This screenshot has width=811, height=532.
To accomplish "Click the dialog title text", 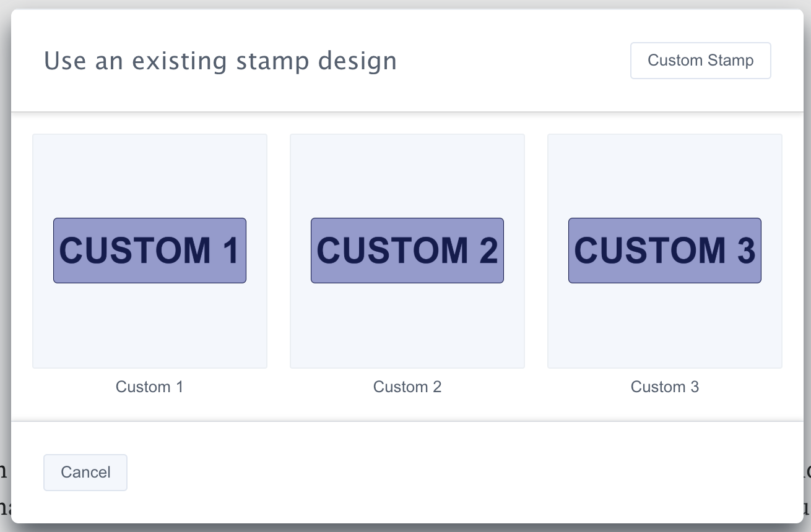I will 220,60.
